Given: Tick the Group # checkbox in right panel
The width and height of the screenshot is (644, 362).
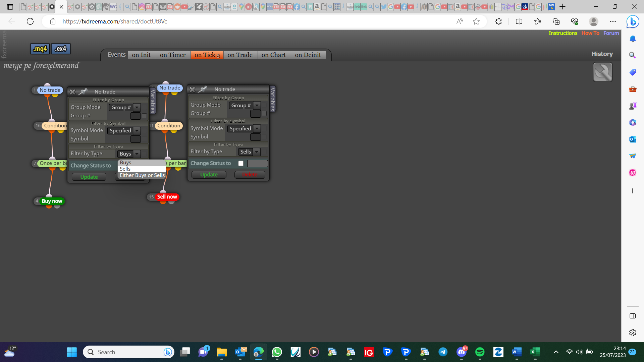Looking at the screenshot, I should coord(264,114).
